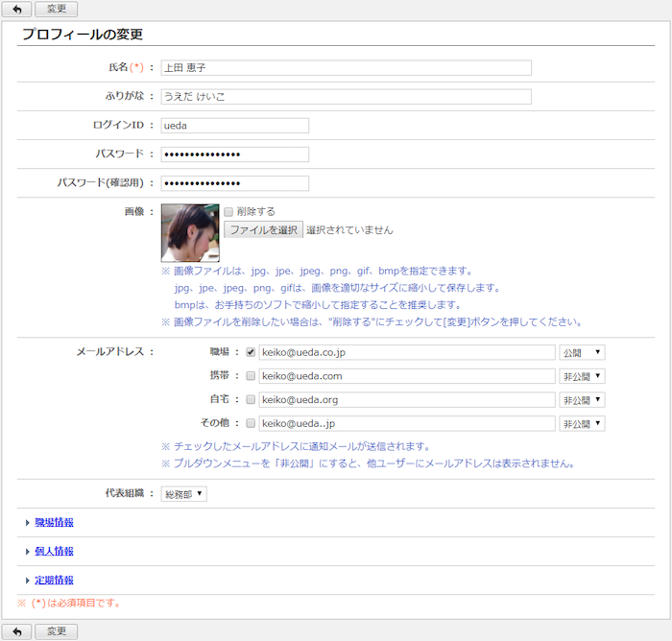This screenshot has height=641, width=672.
Task: Tick the その他 email notification checkbox
Action: coord(251,423)
